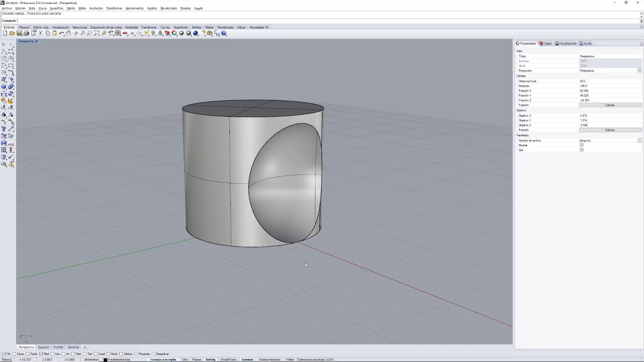Toggle the Med object snap checkbox
The width and height of the screenshot is (644, 362).
coord(41,354)
